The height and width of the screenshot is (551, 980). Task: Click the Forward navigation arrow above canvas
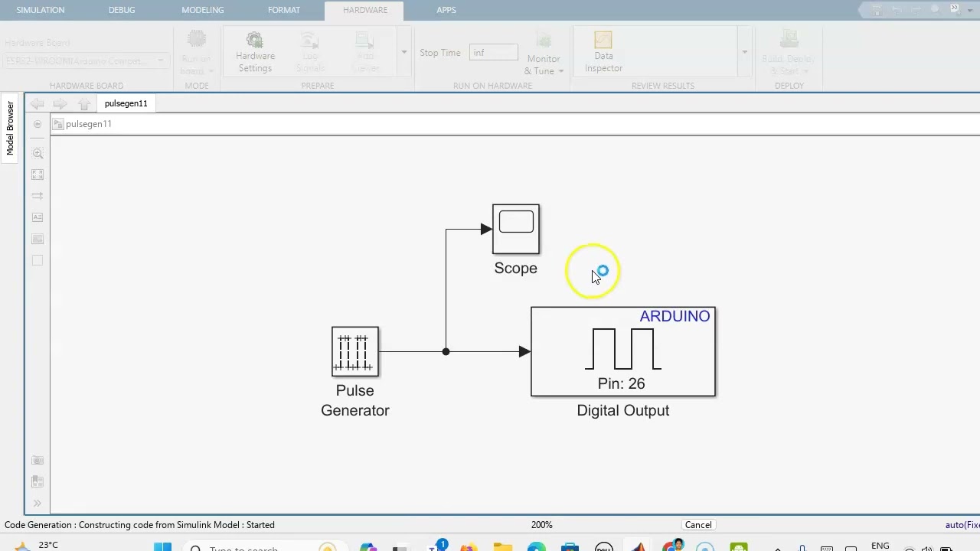tap(61, 103)
